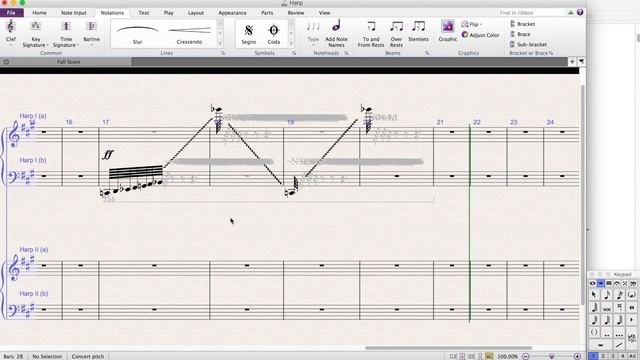Click Add Note Names
Screen dimensions: 640x360
tap(336, 33)
